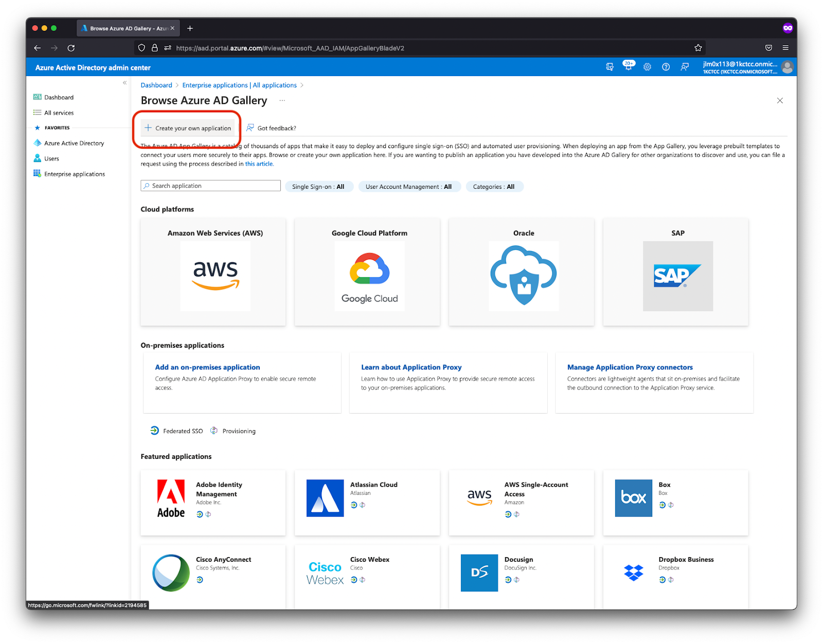823x644 pixels.
Task: Click Enterprise applications | All applications breadcrumb
Action: [239, 85]
